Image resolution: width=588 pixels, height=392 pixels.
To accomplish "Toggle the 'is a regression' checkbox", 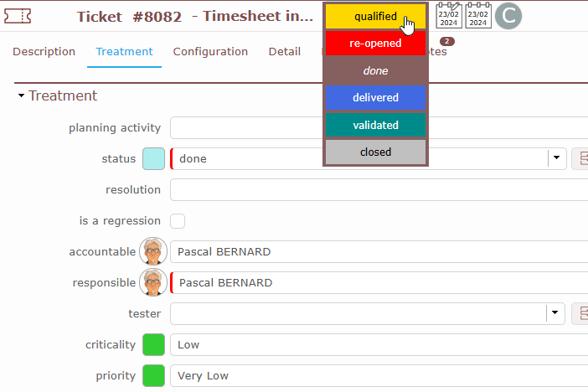I will [178, 221].
